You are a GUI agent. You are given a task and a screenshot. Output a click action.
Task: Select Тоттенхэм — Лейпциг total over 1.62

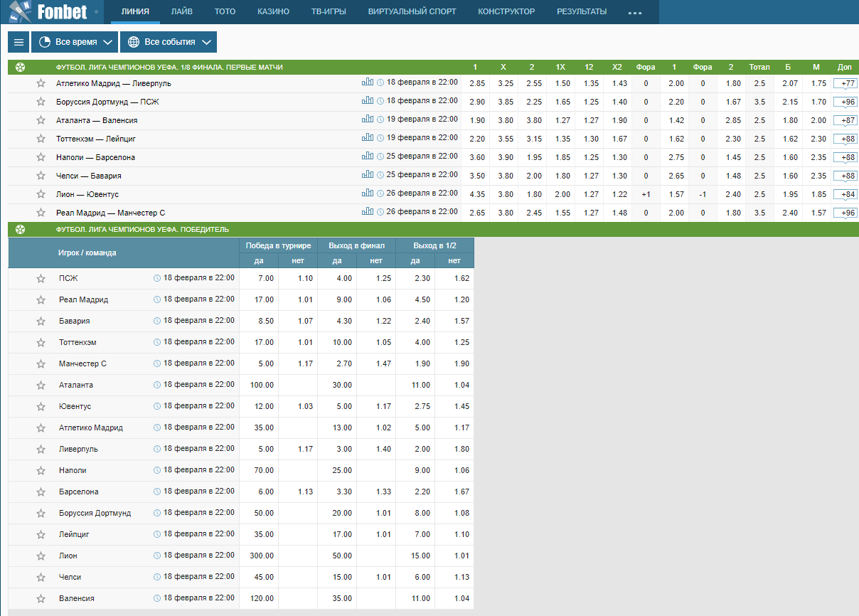(x=789, y=139)
